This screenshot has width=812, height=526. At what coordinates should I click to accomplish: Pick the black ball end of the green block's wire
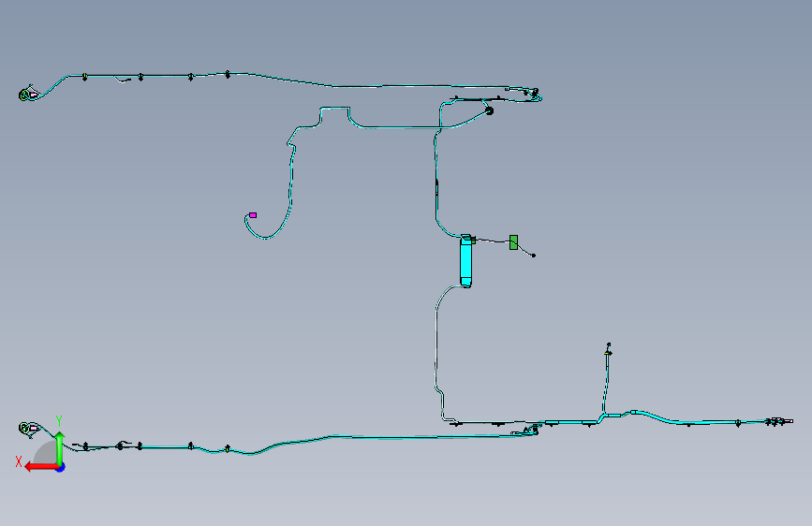[x=534, y=256]
